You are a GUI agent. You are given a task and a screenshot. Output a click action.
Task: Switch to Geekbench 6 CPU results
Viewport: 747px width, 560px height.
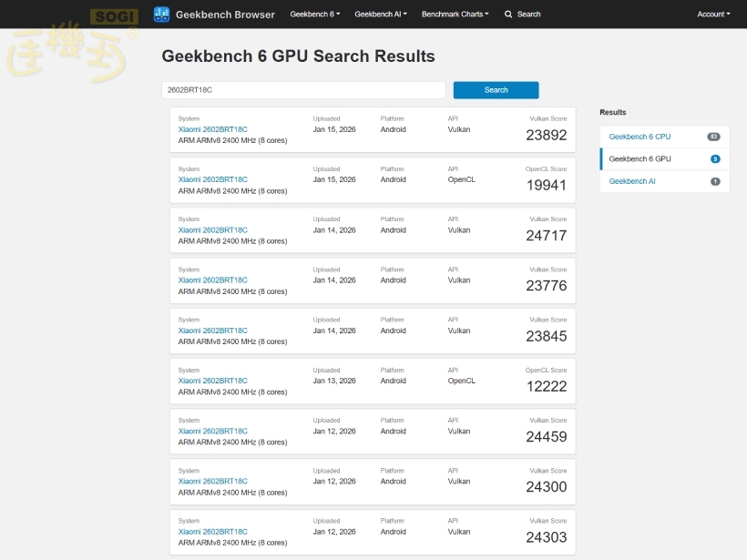click(x=640, y=137)
